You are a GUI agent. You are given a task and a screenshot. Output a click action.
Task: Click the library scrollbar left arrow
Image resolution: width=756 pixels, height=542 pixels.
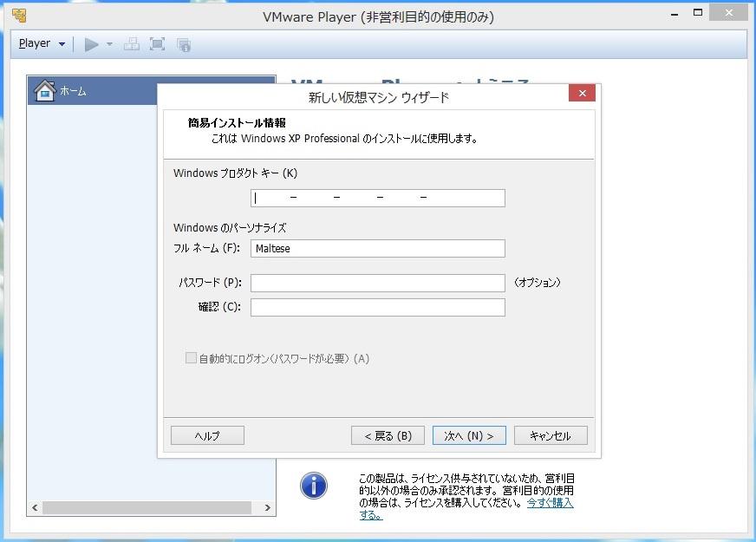[35, 507]
